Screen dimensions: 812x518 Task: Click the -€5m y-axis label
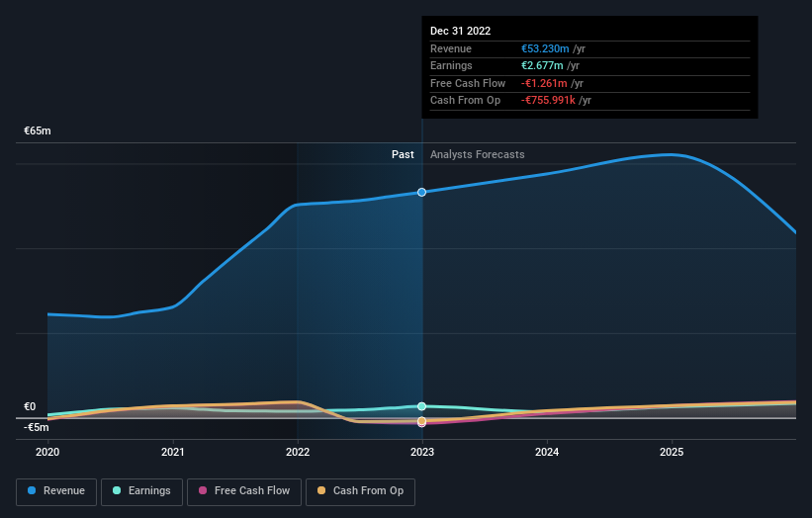[x=37, y=427]
